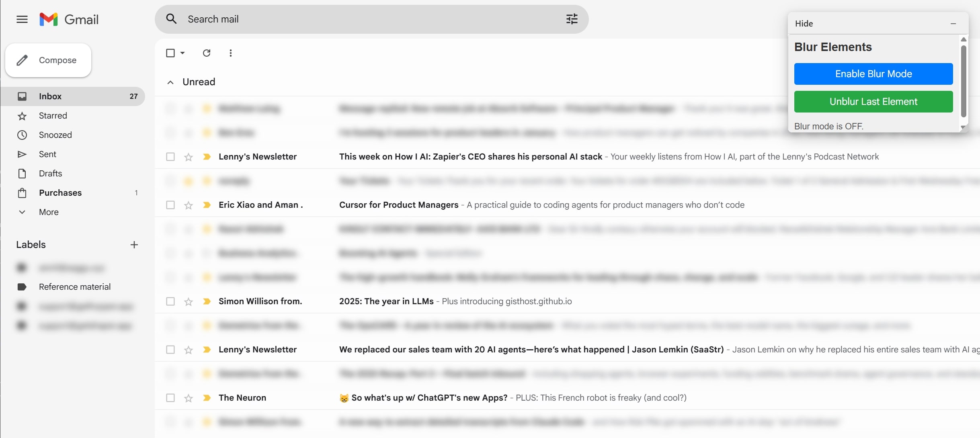This screenshot has width=980, height=438.
Task: Open the select-all dropdown arrow
Action: click(182, 53)
